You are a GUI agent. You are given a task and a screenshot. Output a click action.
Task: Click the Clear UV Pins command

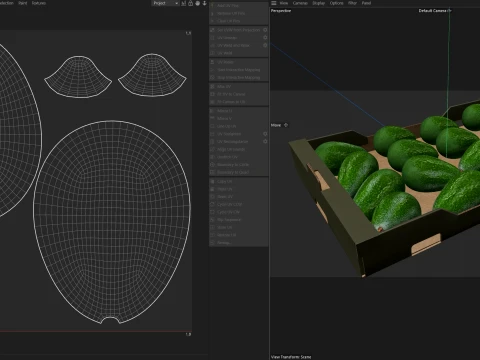point(239,21)
